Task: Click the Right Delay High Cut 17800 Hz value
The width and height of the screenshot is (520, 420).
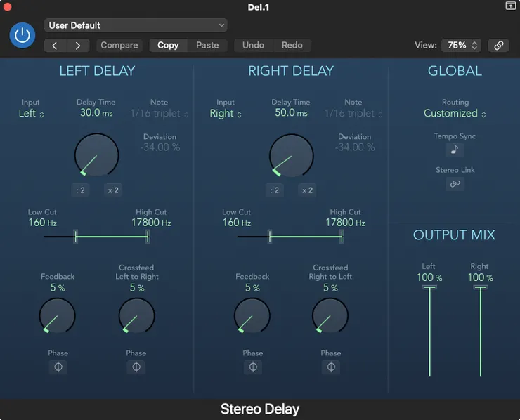Action: point(345,223)
